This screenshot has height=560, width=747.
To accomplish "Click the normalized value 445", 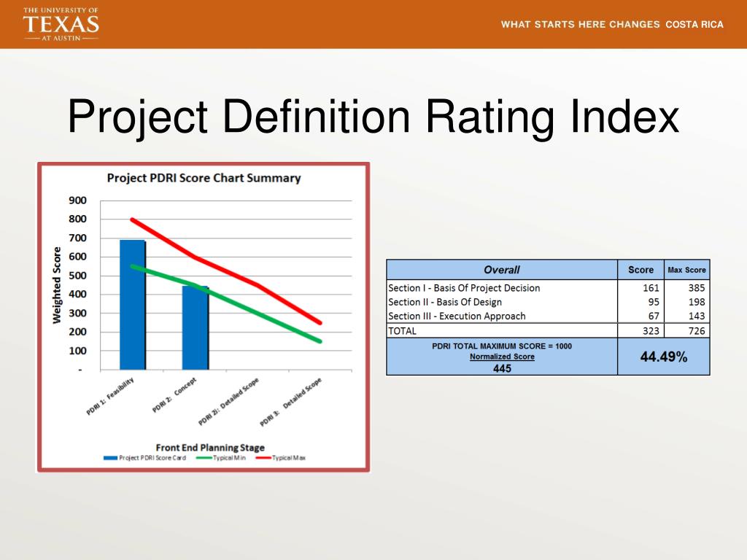I will pyautogui.click(x=502, y=368).
